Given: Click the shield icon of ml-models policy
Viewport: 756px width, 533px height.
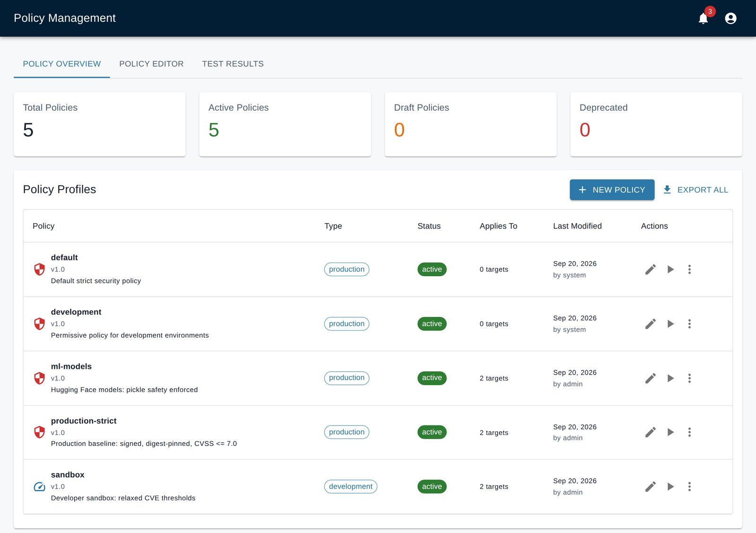Looking at the screenshot, I should [40, 378].
